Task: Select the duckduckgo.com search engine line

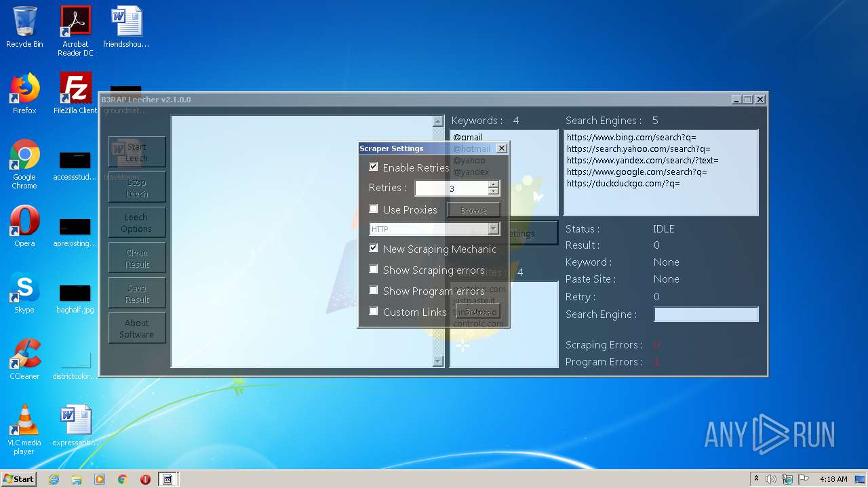Action: coord(623,183)
